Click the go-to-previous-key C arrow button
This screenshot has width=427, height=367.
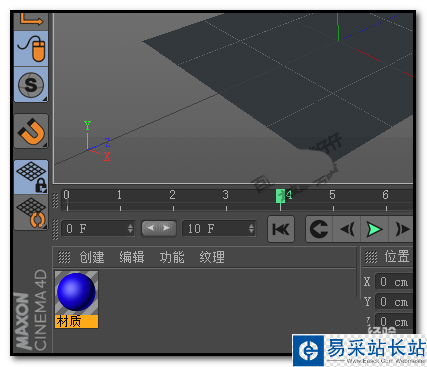(x=319, y=229)
